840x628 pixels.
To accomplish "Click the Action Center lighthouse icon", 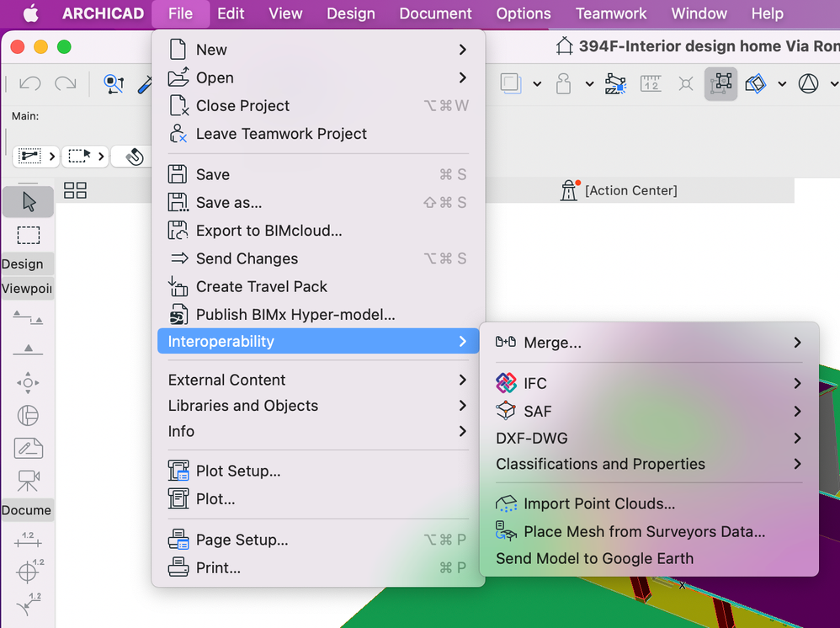I will point(569,190).
